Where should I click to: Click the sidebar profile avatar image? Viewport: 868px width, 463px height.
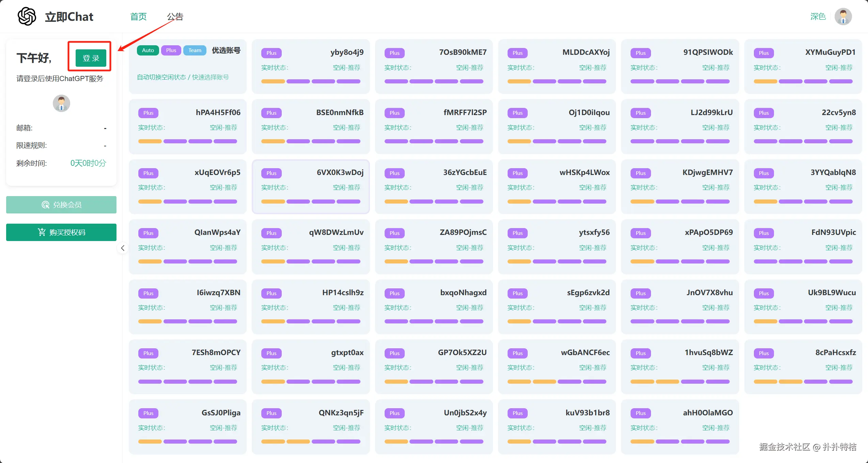pos(61,103)
